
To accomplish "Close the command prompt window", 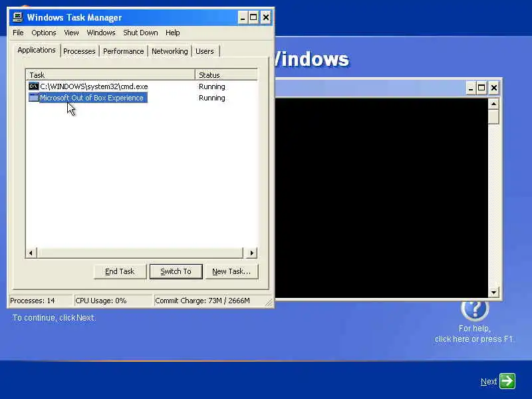I will [494, 88].
